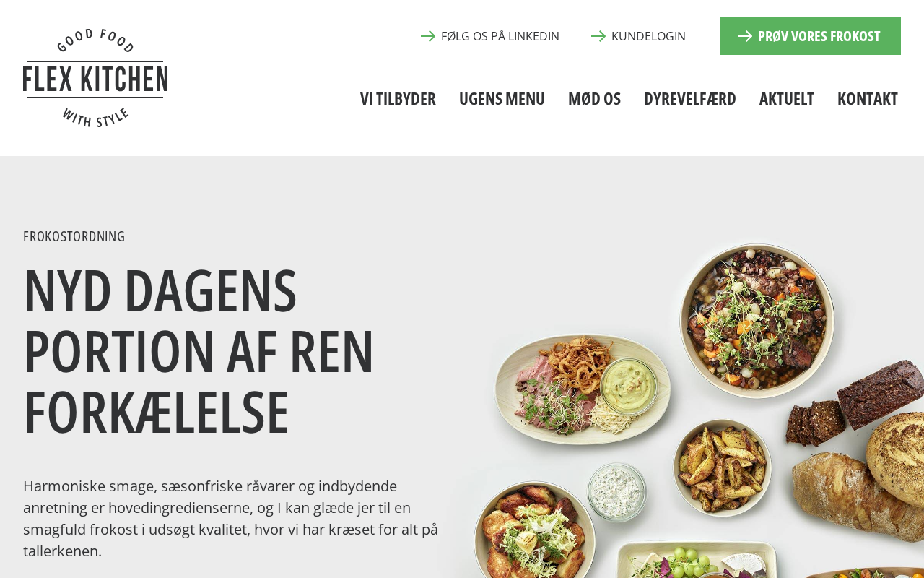
Task: Open the Mød os menu item
Action: click(594, 98)
